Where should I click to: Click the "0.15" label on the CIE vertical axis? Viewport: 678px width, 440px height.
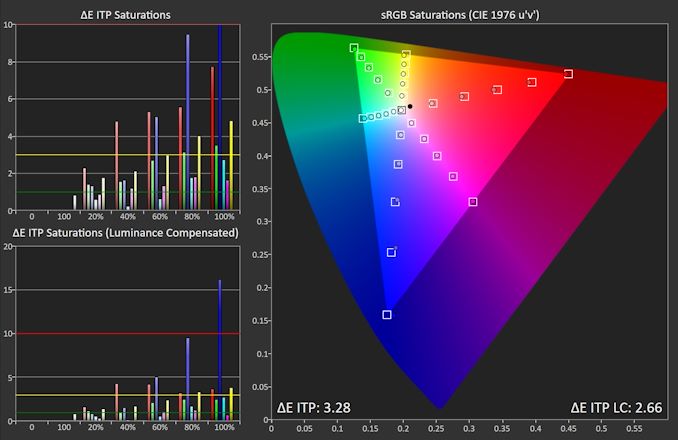259,321
